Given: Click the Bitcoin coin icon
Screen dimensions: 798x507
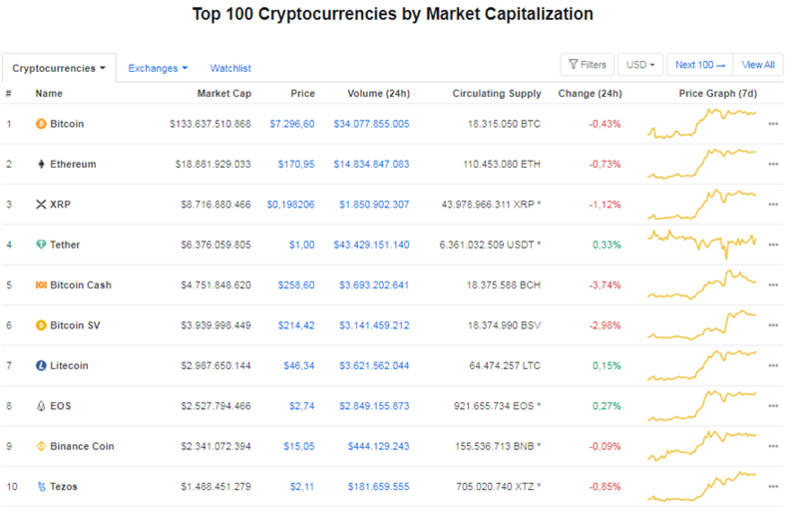Looking at the screenshot, I should (x=41, y=124).
